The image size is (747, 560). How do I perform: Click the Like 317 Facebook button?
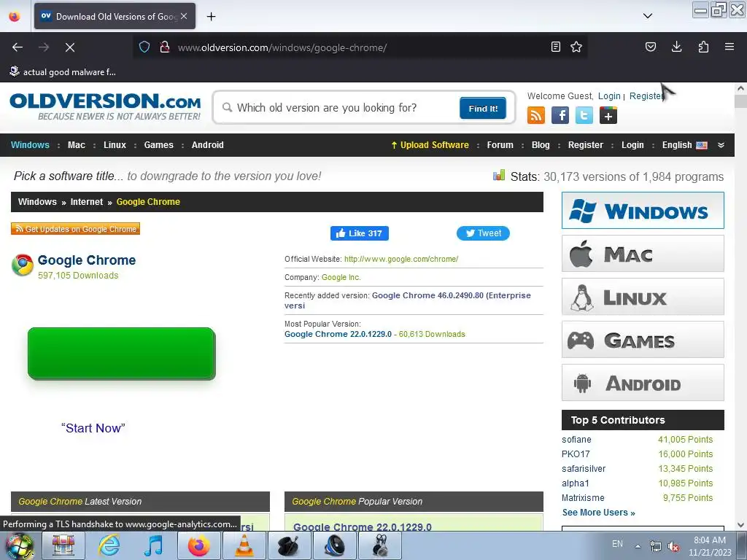360,233
